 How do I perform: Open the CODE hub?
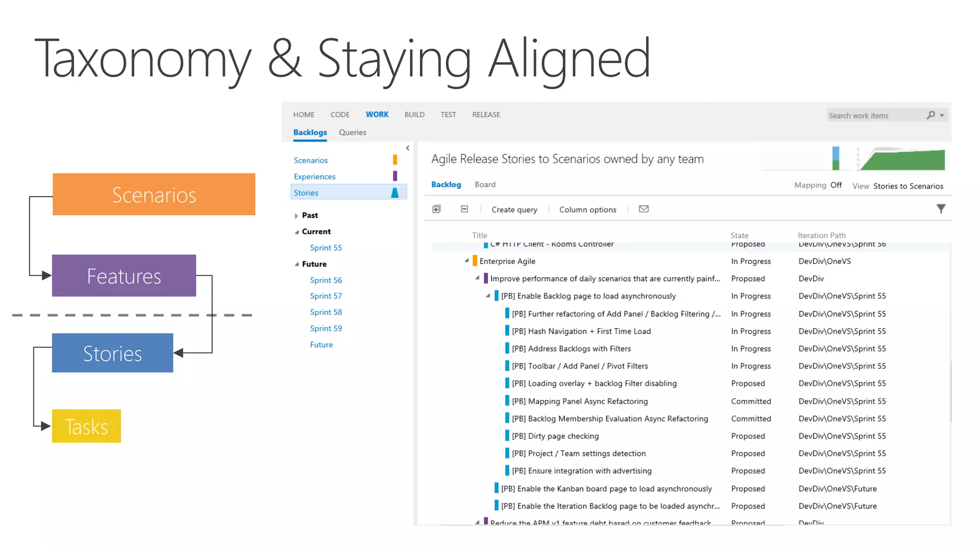point(340,115)
